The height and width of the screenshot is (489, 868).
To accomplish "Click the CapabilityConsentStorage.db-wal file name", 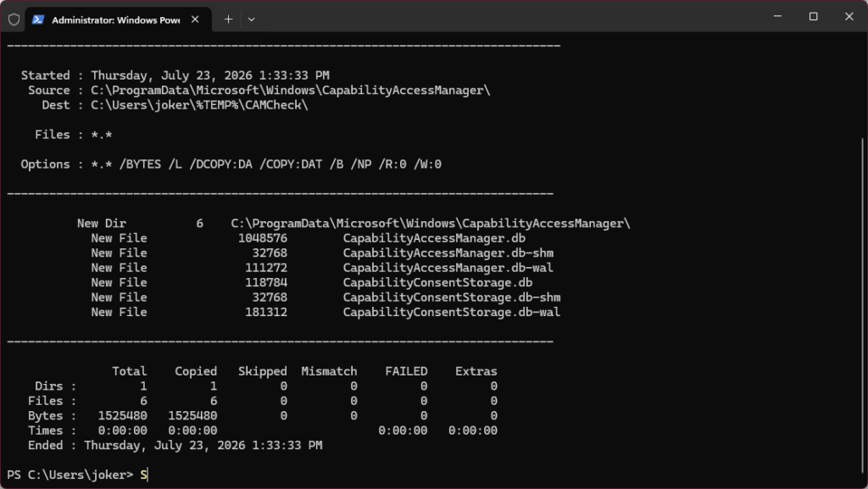I will pyautogui.click(x=452, y=312).
